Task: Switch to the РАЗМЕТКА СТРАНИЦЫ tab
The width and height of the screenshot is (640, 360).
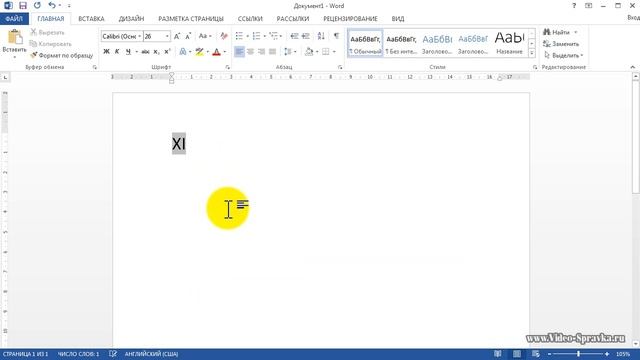Action: click(191, 19)
